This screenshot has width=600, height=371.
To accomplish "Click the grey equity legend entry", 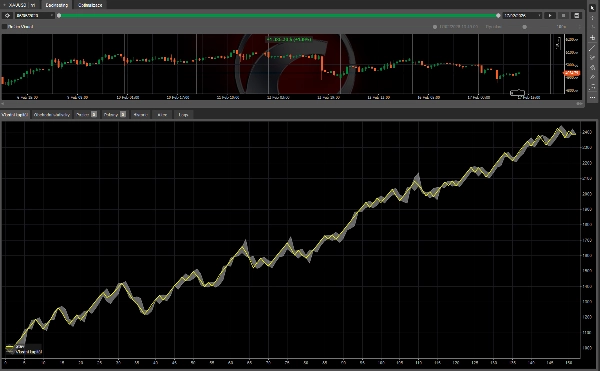I will tap(24, 351).
